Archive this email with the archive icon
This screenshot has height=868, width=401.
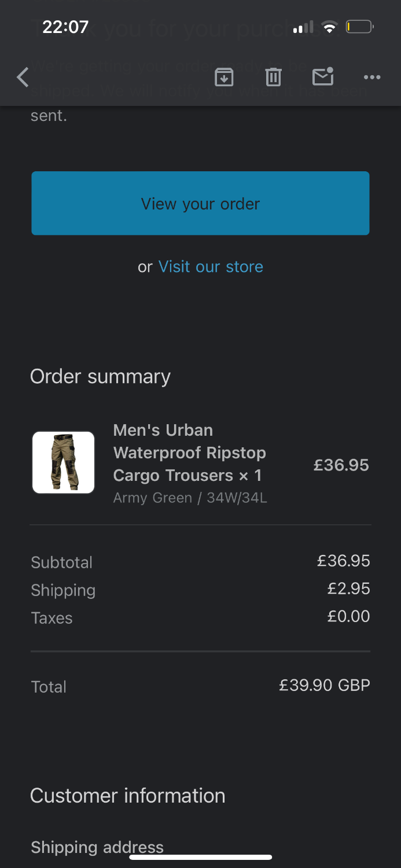point(224,77)
